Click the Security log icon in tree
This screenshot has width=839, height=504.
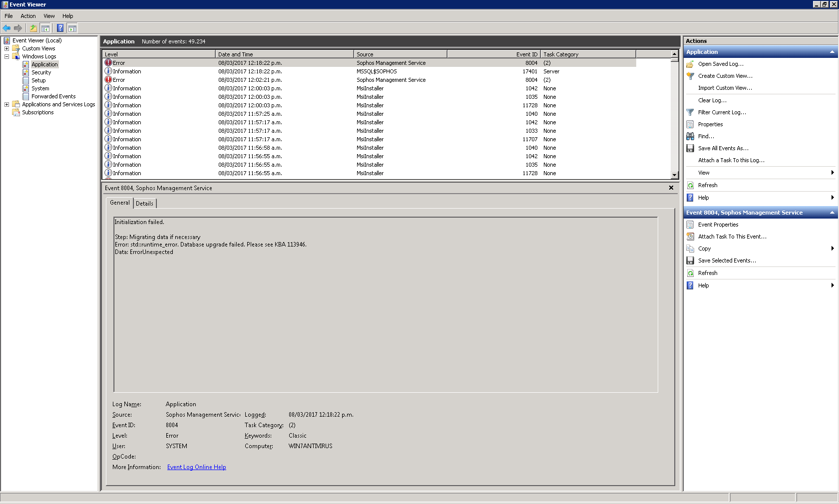pyautogui.click(x=26, y=72)
